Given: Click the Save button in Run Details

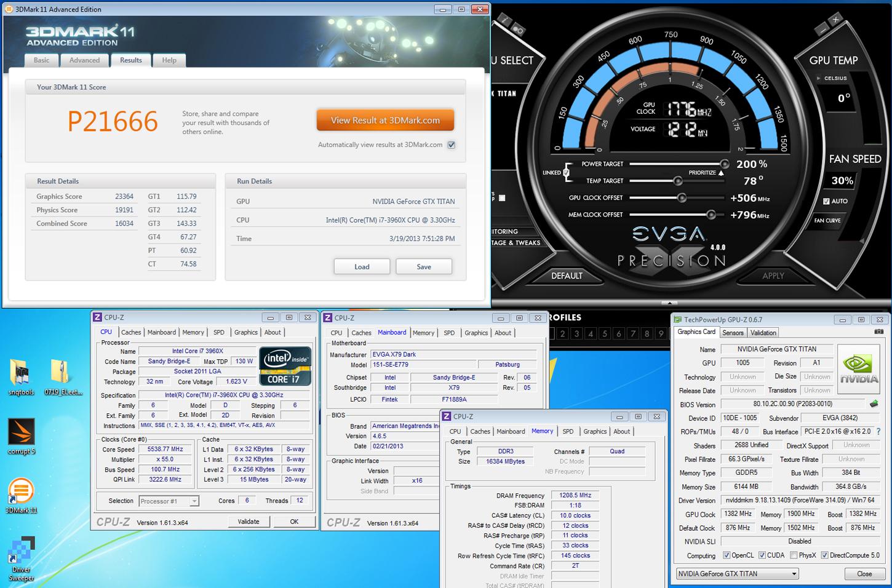Looking at the screenshot, I should coord(424,266).
